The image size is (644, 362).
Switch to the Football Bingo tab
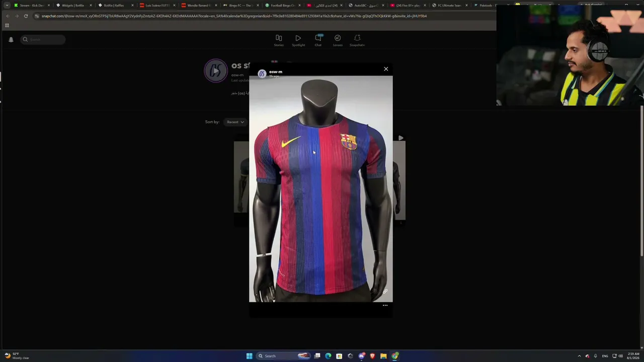click(x=282, y=6)
